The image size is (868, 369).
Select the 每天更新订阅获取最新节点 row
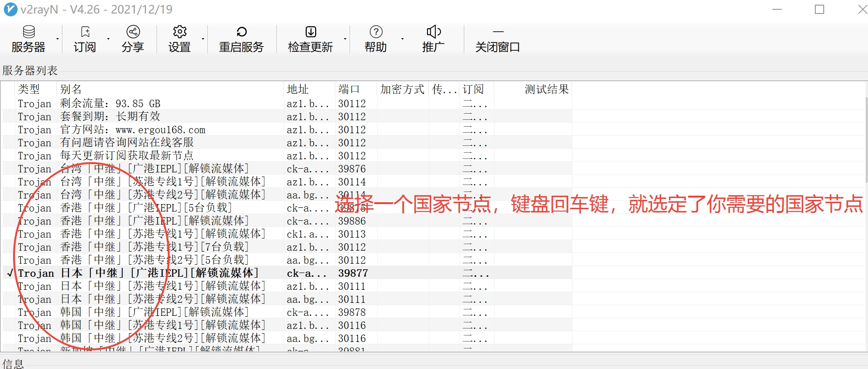pyautogui.click(x=287, y=156)
